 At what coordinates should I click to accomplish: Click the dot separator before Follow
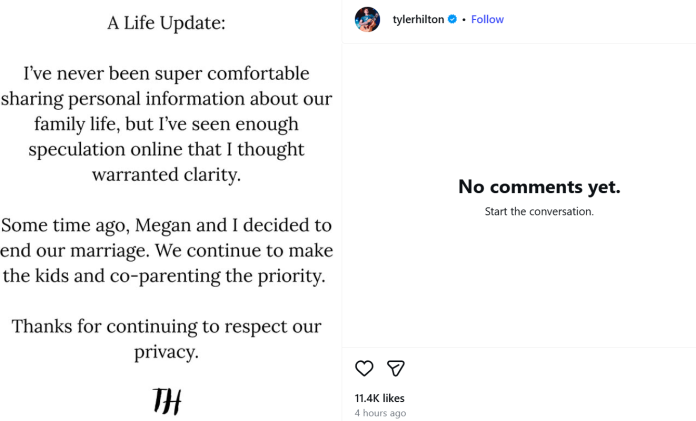coord(464,20)
